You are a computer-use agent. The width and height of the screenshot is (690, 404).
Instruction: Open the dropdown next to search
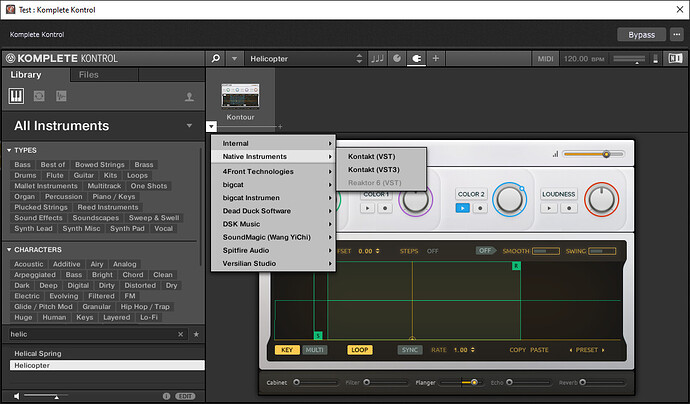pos(235,58)
